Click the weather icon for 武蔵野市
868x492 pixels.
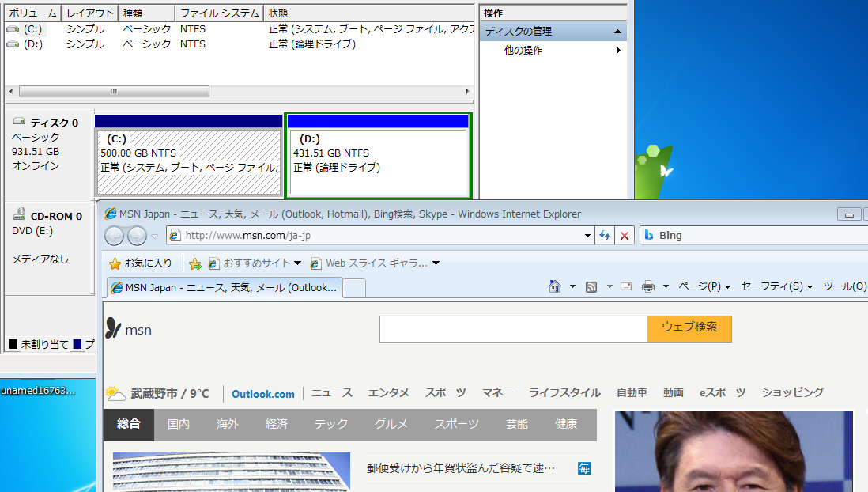115,393
